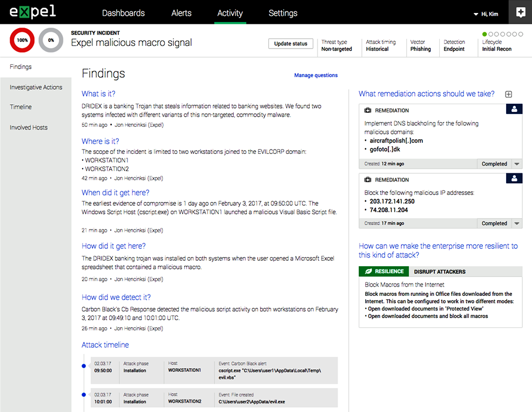Click the Update status button
The width and height of the screenshot is (532, 412).
291,44
